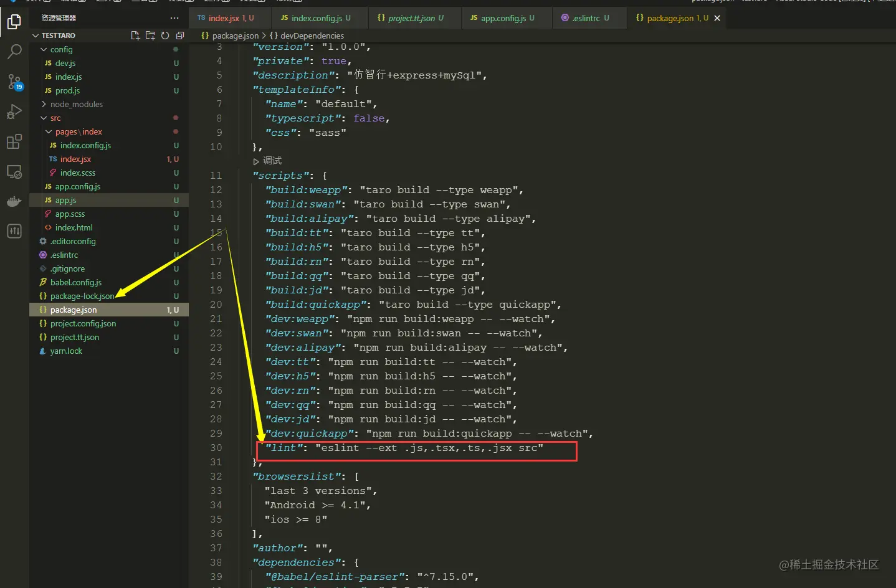
Task: Click the New Folder icon in TESTTARO header
Action: (150, 36)
